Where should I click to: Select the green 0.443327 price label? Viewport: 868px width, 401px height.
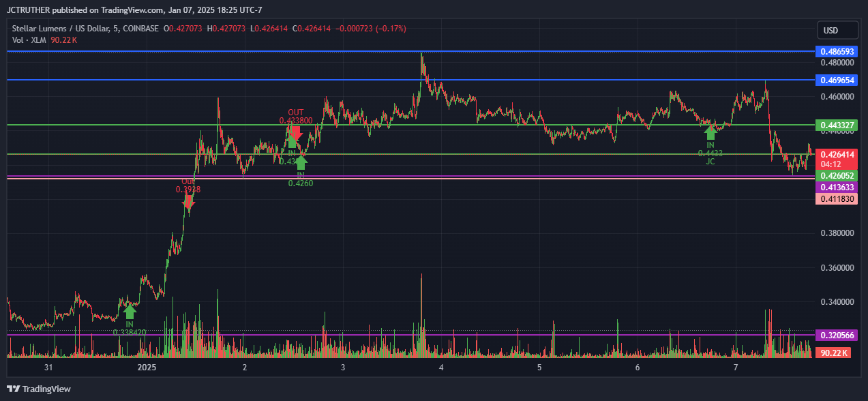click(x=836, y=125)
